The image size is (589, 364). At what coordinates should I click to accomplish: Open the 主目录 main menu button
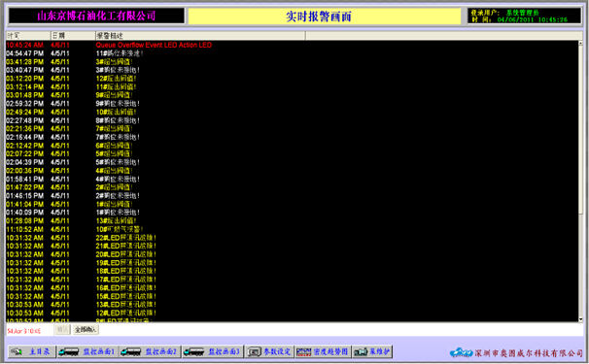pyautogui.click(x=32, y=351)
